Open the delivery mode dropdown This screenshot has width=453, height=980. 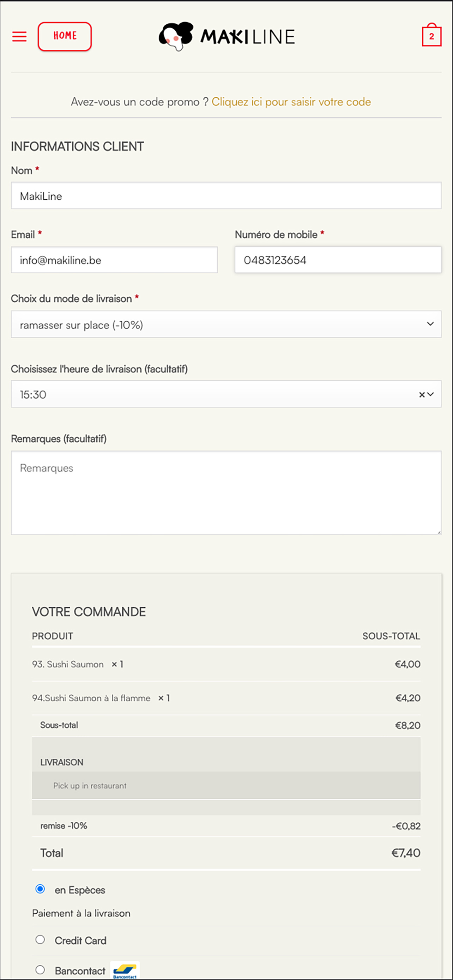point(226,325)
